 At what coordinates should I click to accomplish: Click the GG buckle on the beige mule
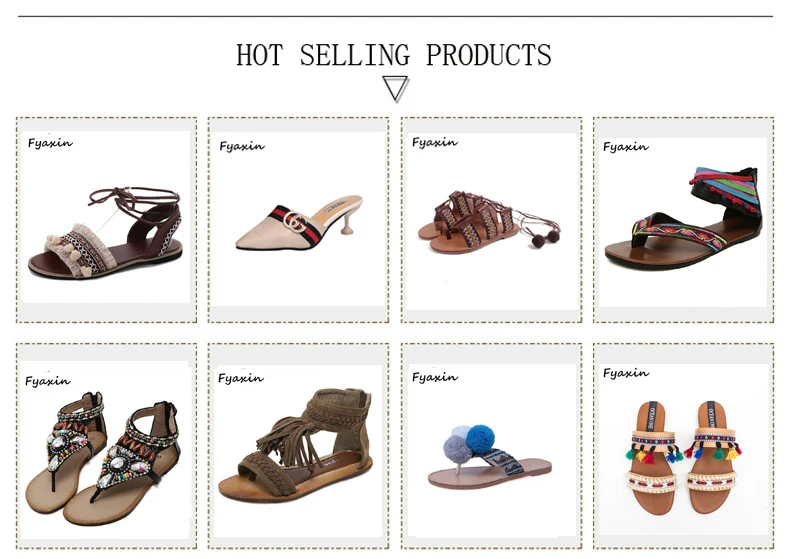tap(295, 221)
